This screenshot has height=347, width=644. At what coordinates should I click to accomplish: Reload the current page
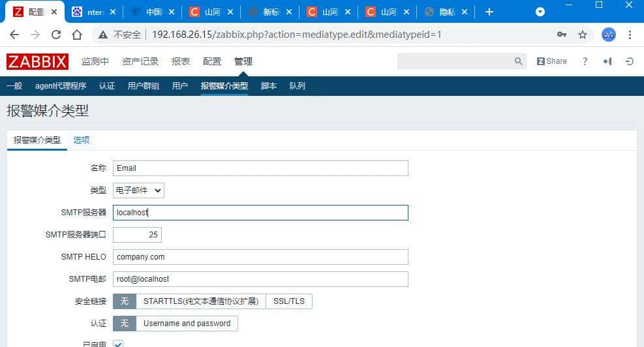tap(56, 35)
